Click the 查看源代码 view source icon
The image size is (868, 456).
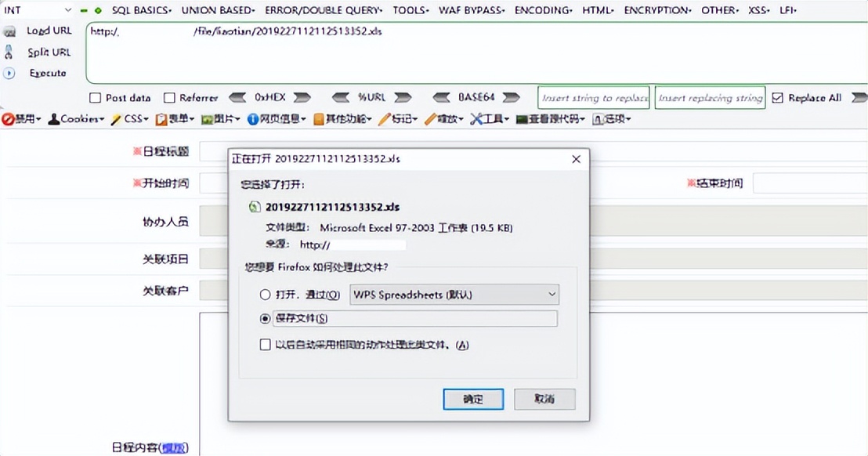[x=522, y=120]
